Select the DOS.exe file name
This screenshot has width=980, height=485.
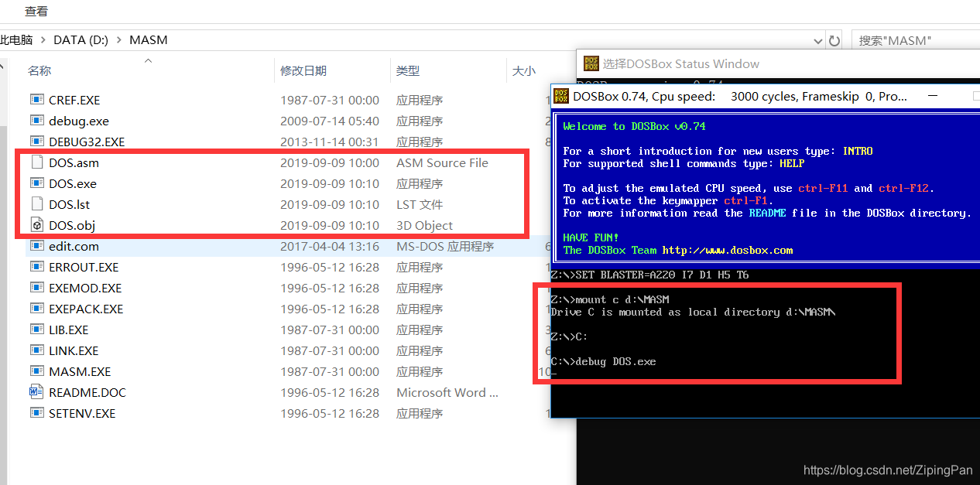(x=73, y=183)
